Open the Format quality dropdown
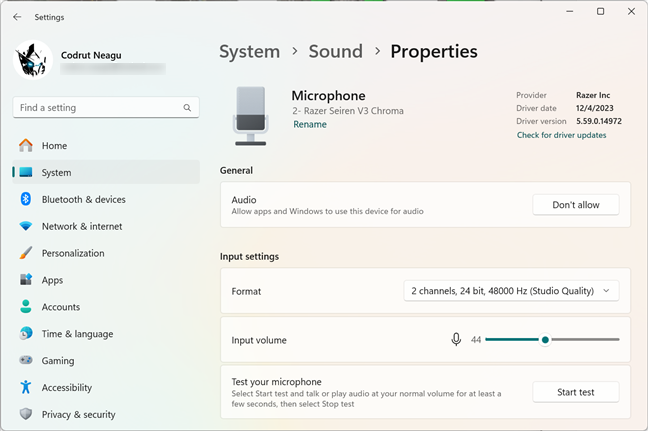The width and height of the screenshot is (648, 431). tap(511, 291)
